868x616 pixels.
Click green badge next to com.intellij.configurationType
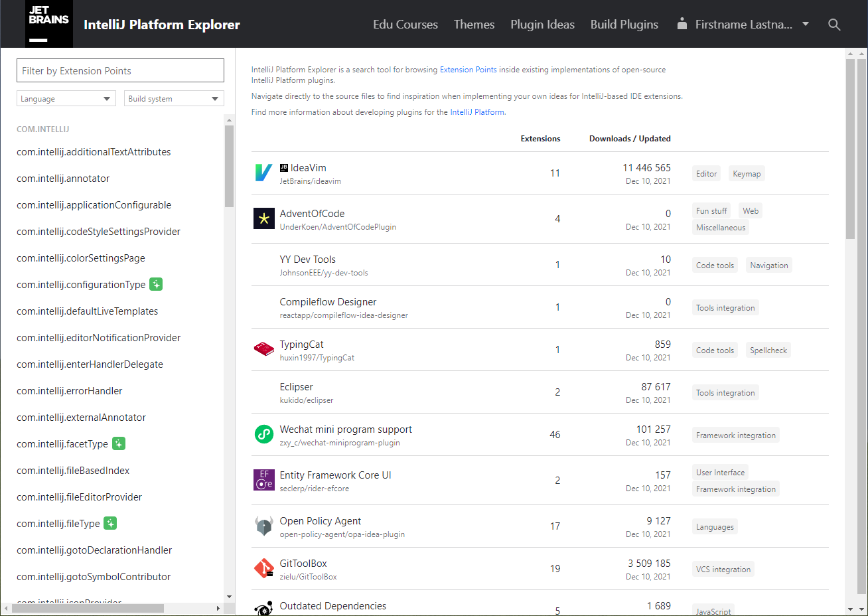click(156, 284)
